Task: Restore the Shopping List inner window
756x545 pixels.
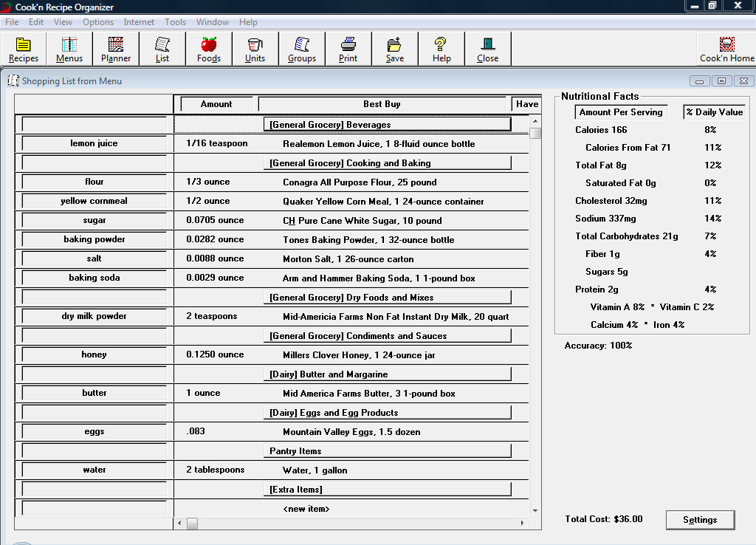Action: click(x=722, y=81)
